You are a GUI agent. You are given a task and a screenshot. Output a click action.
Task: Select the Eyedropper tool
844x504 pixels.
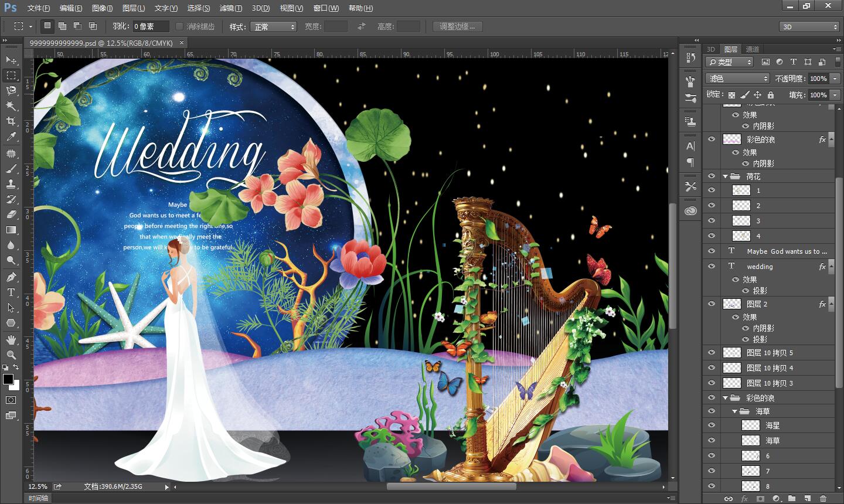(x=11, y=137)
